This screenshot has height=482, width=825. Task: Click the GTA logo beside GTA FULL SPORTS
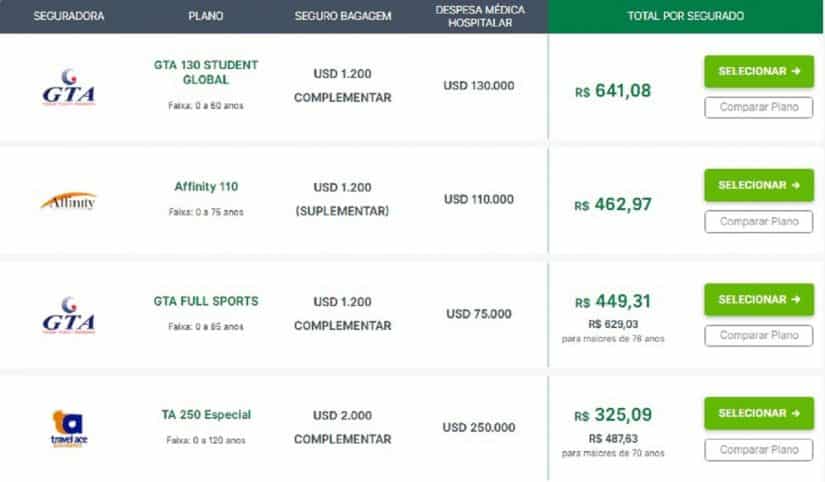[x=69, y=315]
